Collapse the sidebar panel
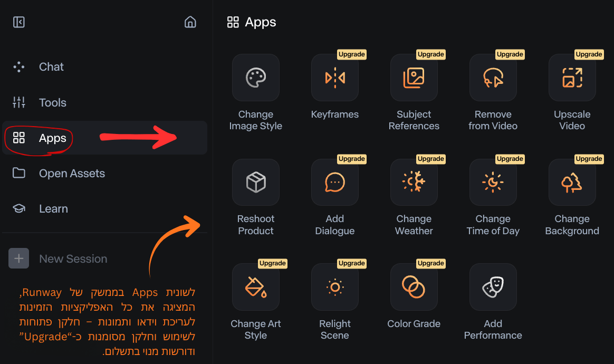Image resolution: width=614 pixels, height=364 pixels. click(19, 22)
